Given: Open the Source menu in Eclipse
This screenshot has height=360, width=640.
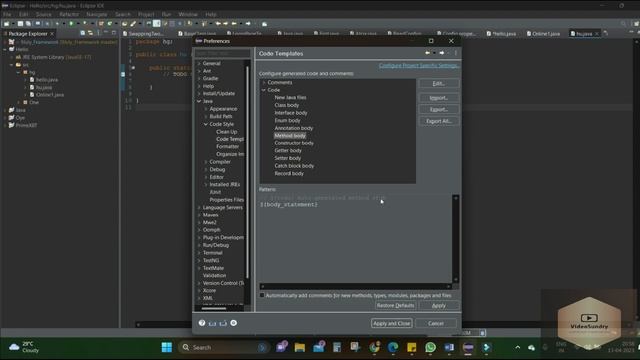Looking at the screenshot, I should pyautogui.click(x=44, y=14).
